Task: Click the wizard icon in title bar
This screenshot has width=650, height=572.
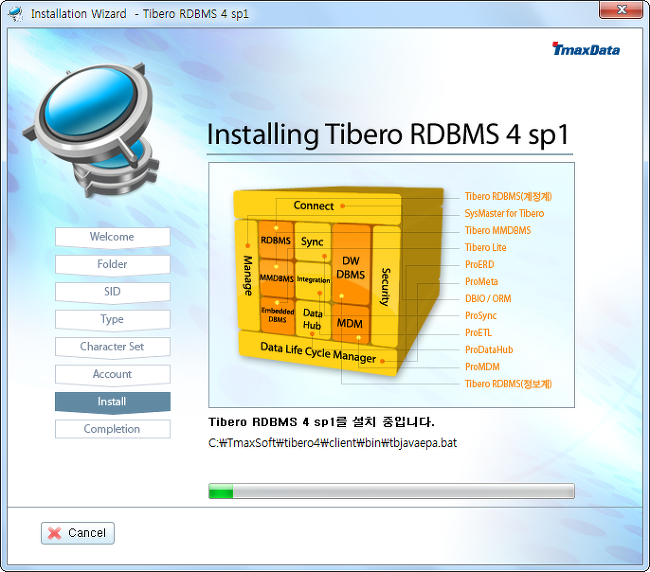Action: (17, 13)
